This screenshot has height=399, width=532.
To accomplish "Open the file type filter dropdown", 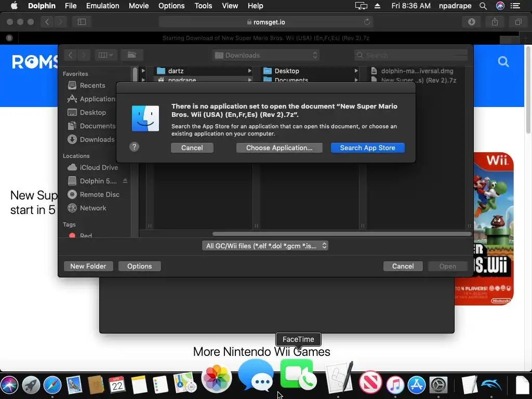I will click(265, 246).
